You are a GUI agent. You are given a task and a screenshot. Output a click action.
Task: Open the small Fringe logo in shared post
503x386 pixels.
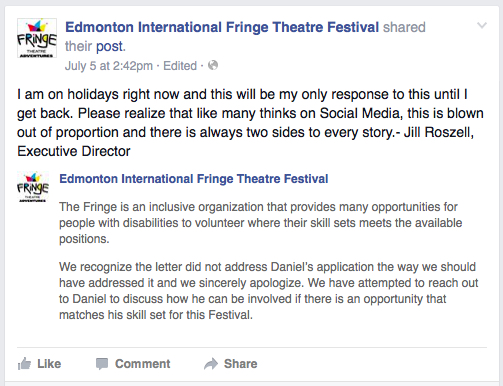(33, 187)
